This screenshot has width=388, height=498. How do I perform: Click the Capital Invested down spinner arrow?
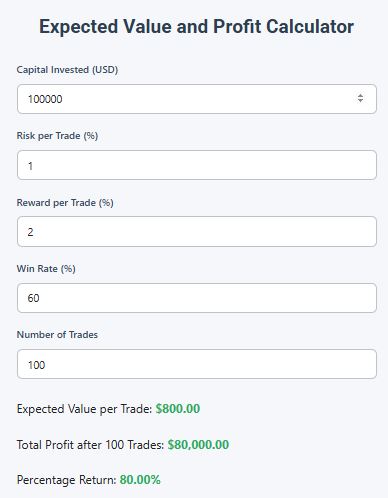click(x=360, y=100)
